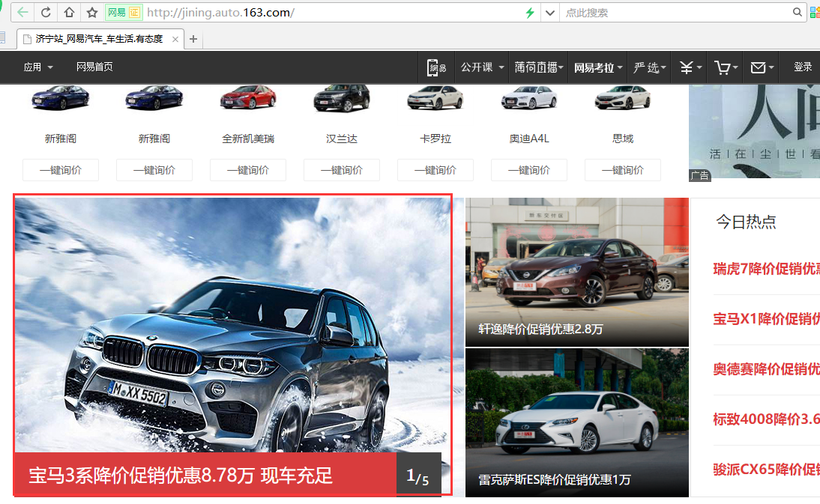
Task: Open the 轩逸降价促销优惠2.8万 article image
Action: click(577, 272)
